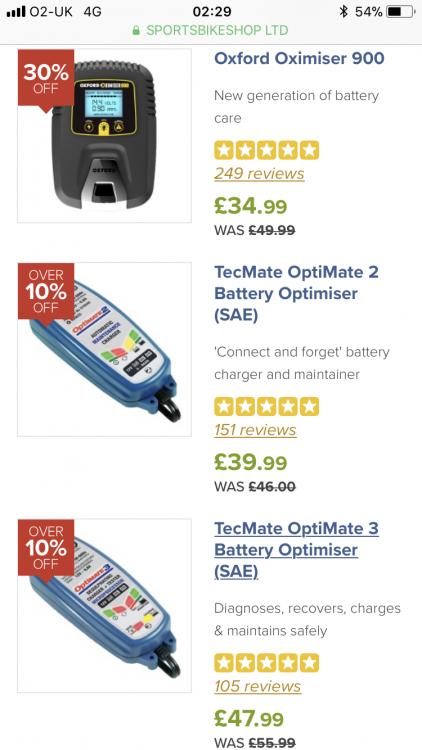Tap the star rating for Oxford Oximiser 900
Viewport: 422px width, 750px height.
coord(267,150)
